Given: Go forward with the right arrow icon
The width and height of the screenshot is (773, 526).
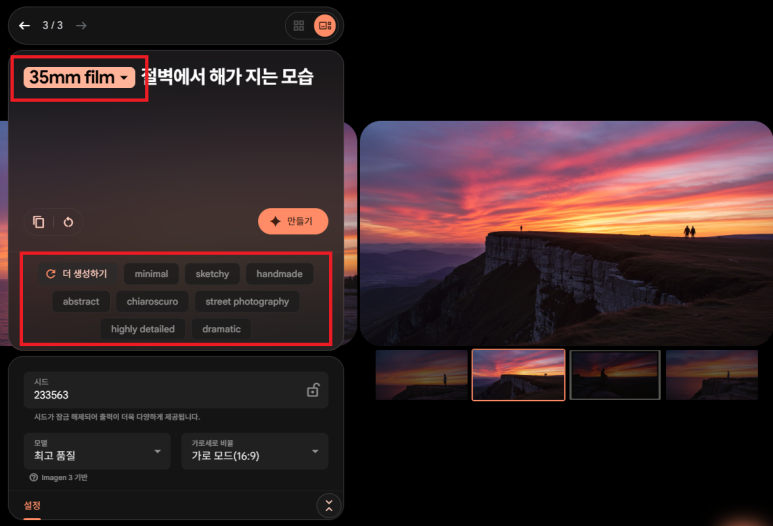Looking at the screenshot, I should [x=81, y=26].
